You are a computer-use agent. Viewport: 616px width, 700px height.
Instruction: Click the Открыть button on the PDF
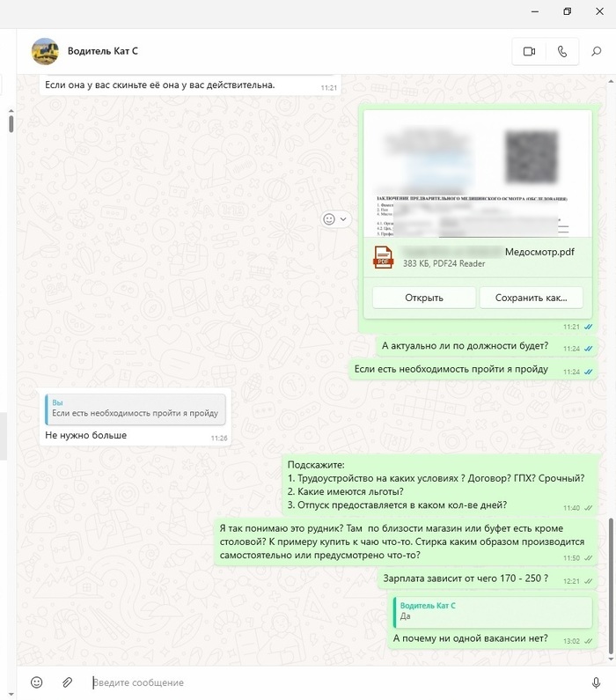[424, 298]
